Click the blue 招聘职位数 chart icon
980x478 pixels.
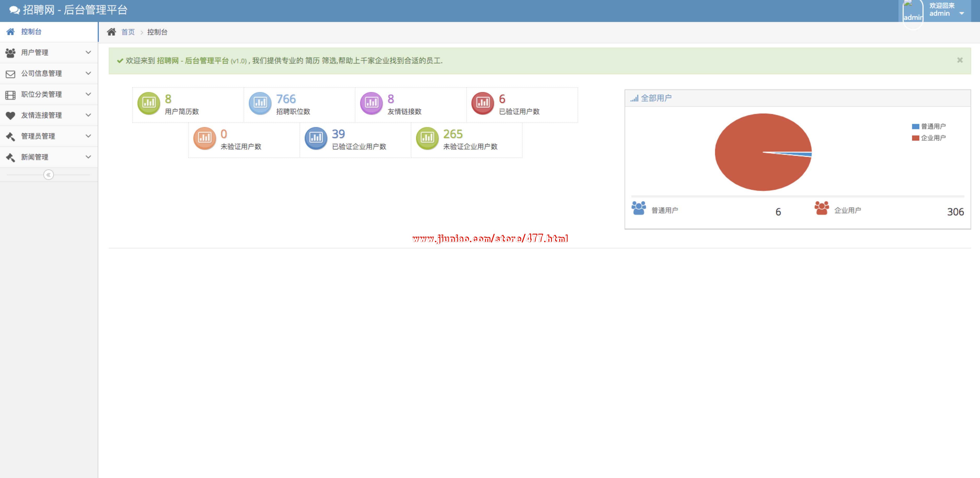[260, 103]
